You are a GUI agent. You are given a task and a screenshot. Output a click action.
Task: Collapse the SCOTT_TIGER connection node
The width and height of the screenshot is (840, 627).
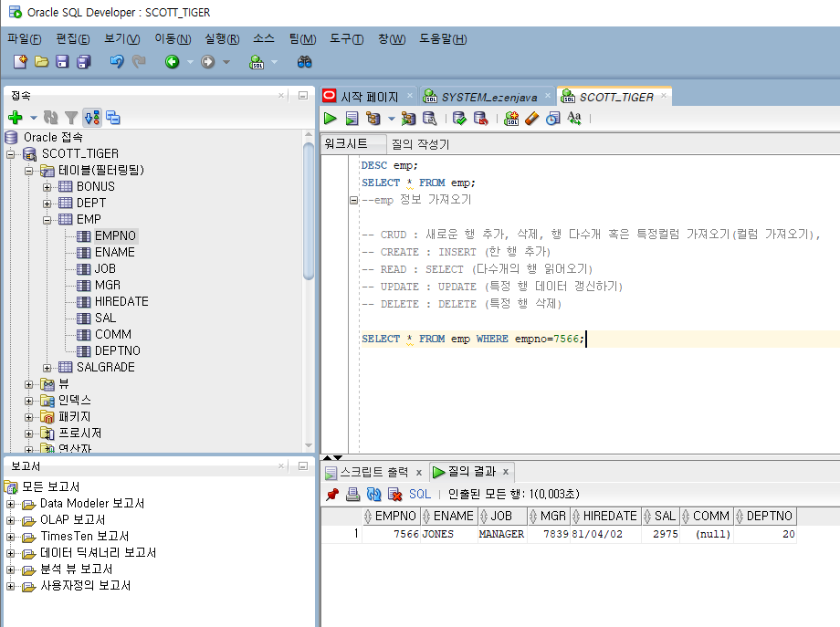(10, 154)
